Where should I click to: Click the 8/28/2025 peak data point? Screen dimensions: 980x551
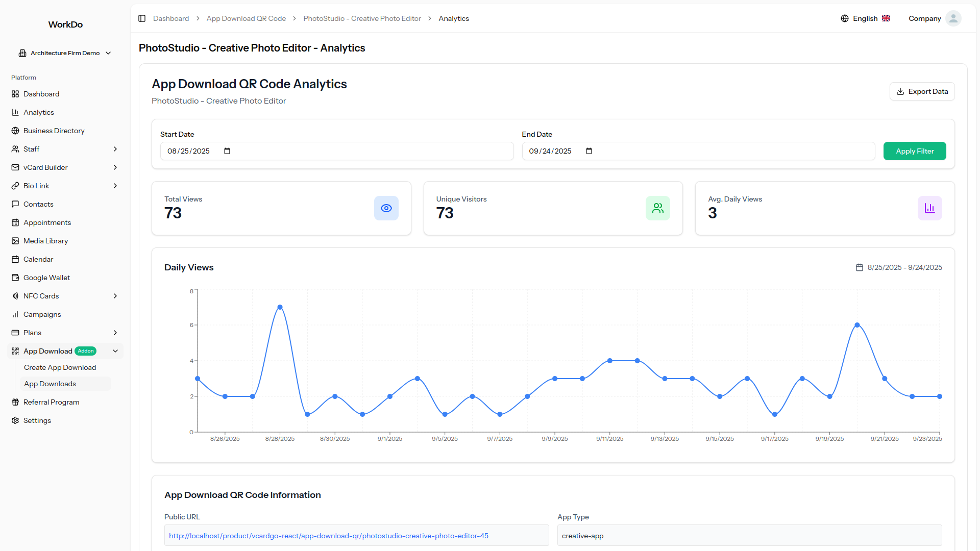tap(280, 307)
